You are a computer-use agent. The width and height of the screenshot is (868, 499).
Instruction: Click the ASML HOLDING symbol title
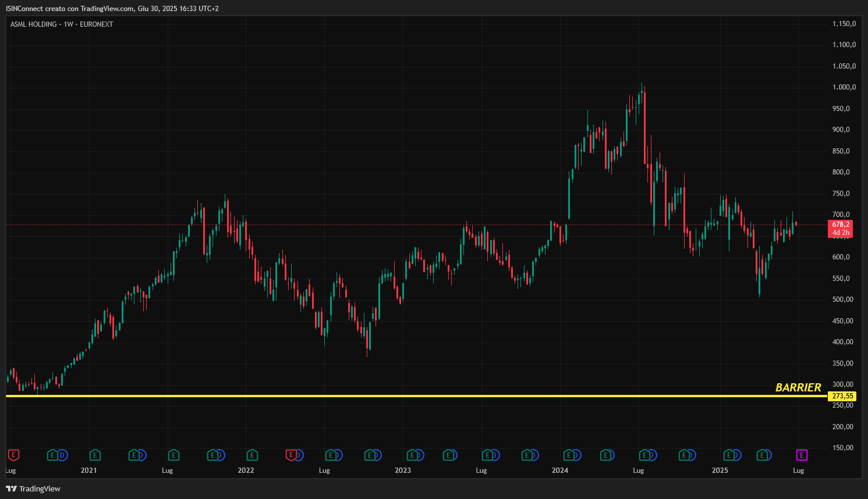[34, 24]
